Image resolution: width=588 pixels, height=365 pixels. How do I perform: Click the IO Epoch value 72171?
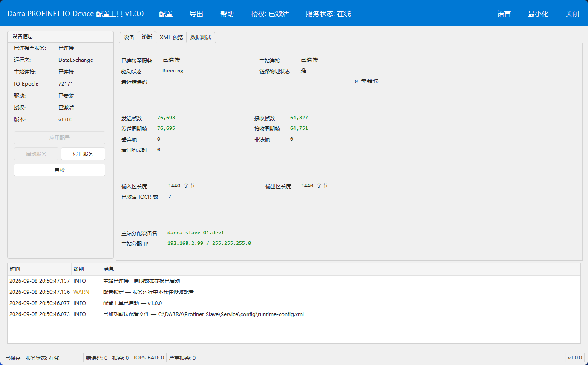pyautogui.click(x=66, y=84)
